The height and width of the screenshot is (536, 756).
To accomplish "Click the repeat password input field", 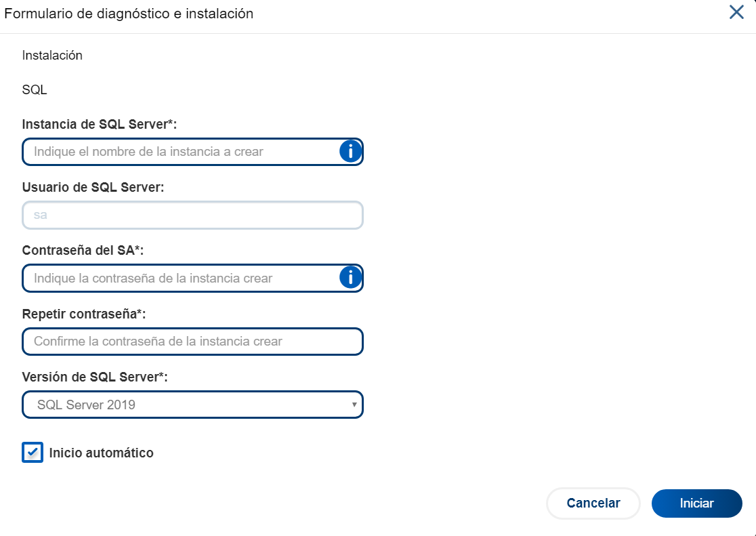I will click(x=192, y=342).
